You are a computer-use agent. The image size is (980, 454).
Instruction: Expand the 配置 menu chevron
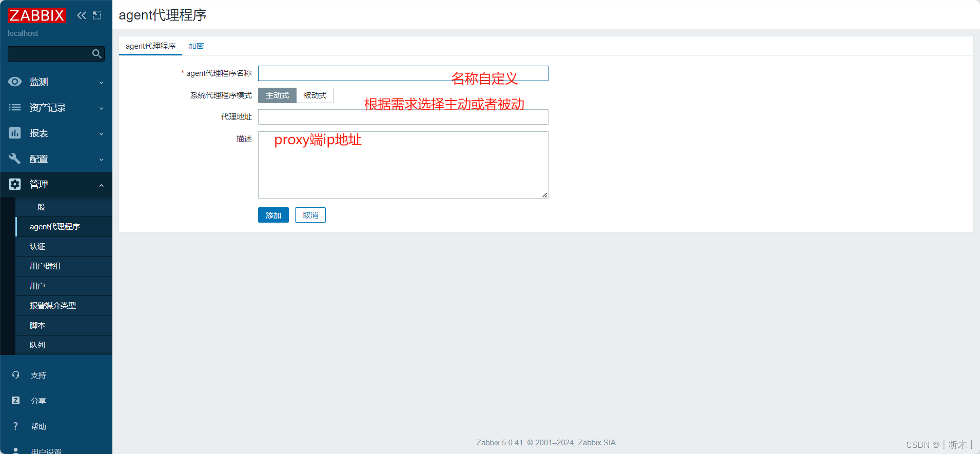[102, 160]
